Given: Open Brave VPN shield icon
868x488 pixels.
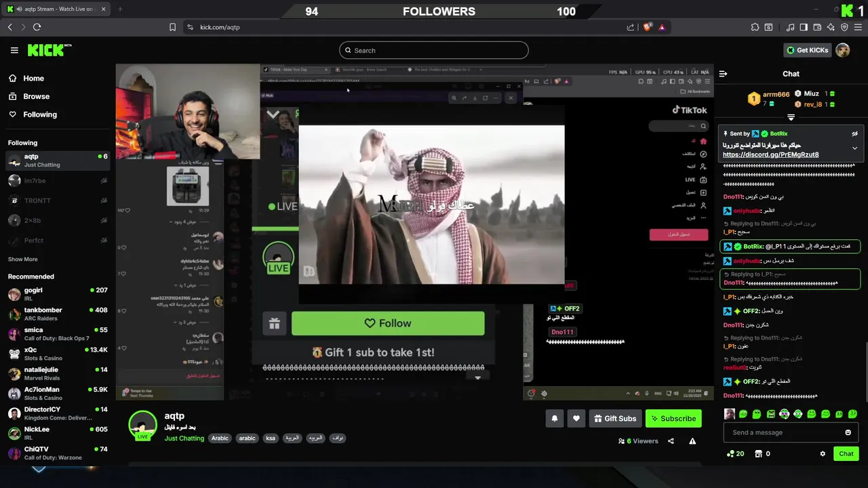Looking at the screenshot, I should click(x=844, y=27).
